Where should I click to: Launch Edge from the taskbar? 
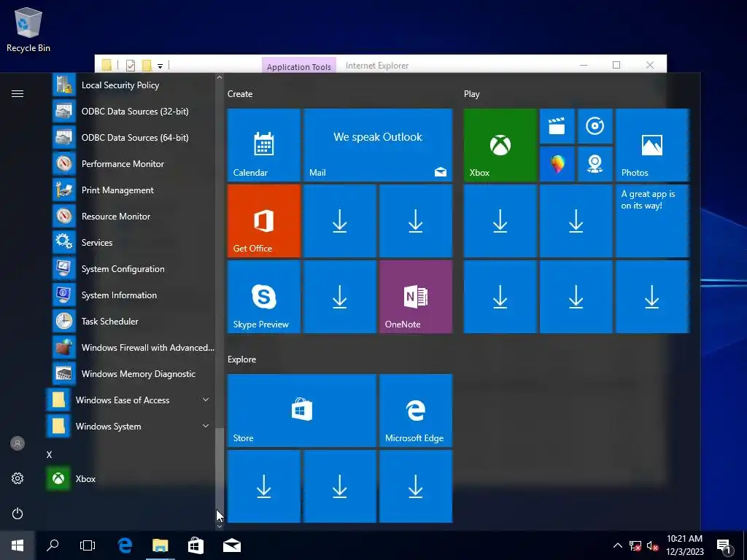[x=125, y=545]
